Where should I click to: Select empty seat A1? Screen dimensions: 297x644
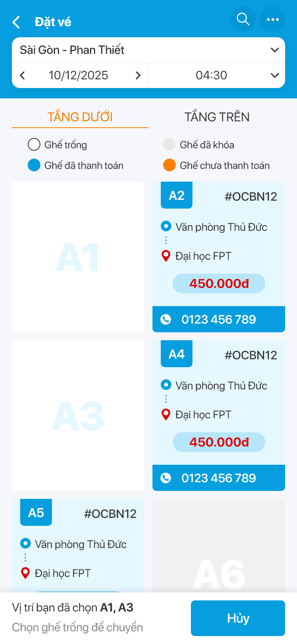(x=78, y=257)
